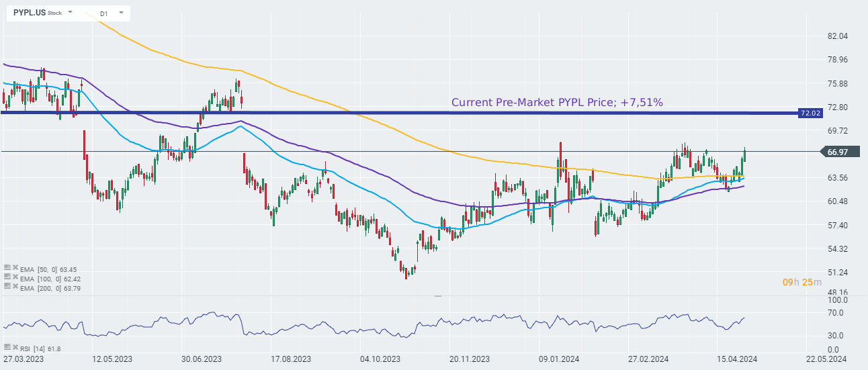868x370 pixels.
Task: Remove the EMA 100 indicator
Action: (14, 278)
